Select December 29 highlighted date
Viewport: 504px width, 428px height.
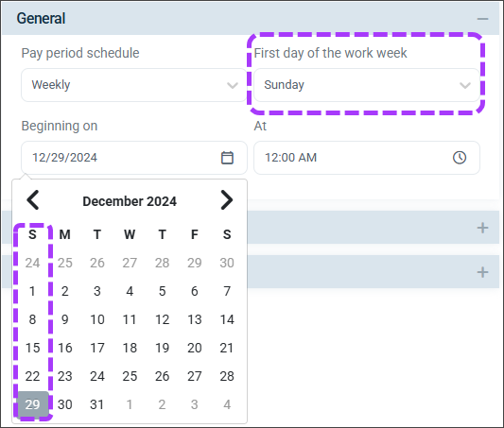tap(33, 404)
